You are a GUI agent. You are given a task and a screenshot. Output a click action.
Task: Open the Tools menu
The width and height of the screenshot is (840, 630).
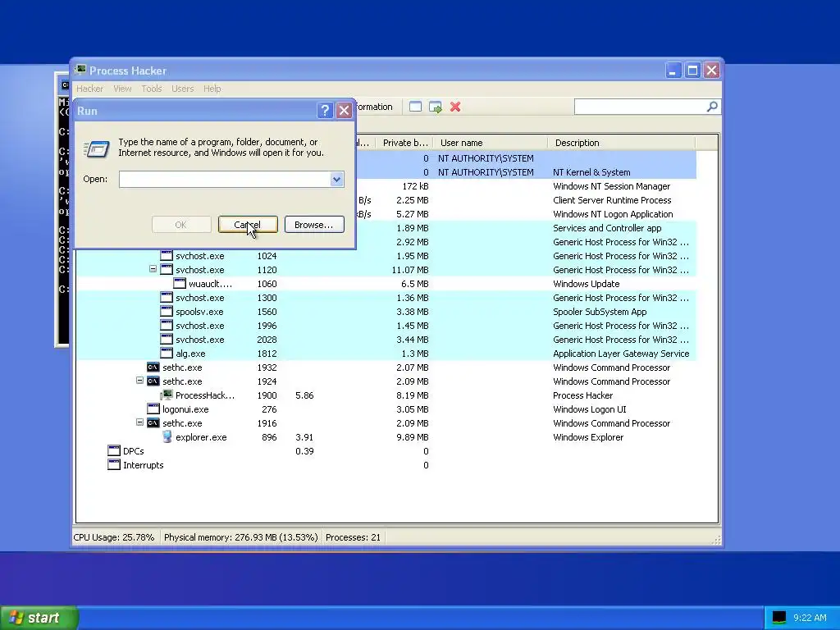coord(152,89)
